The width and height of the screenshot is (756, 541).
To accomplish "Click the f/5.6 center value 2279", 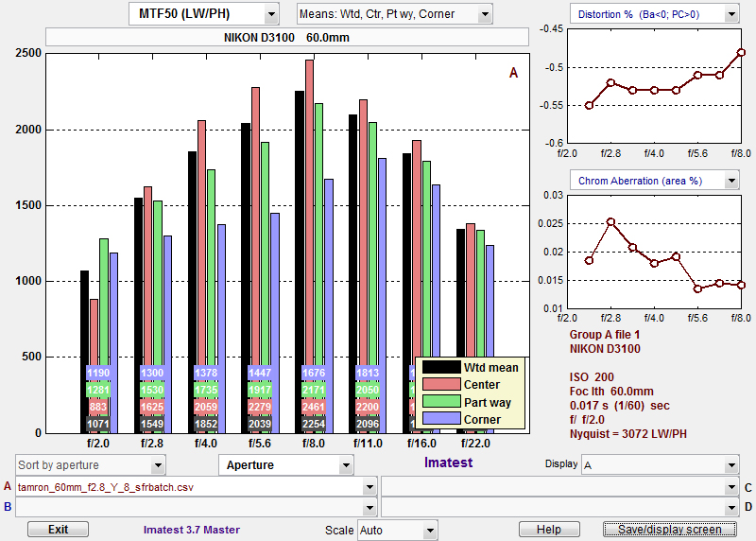I will tap(259, 407).
